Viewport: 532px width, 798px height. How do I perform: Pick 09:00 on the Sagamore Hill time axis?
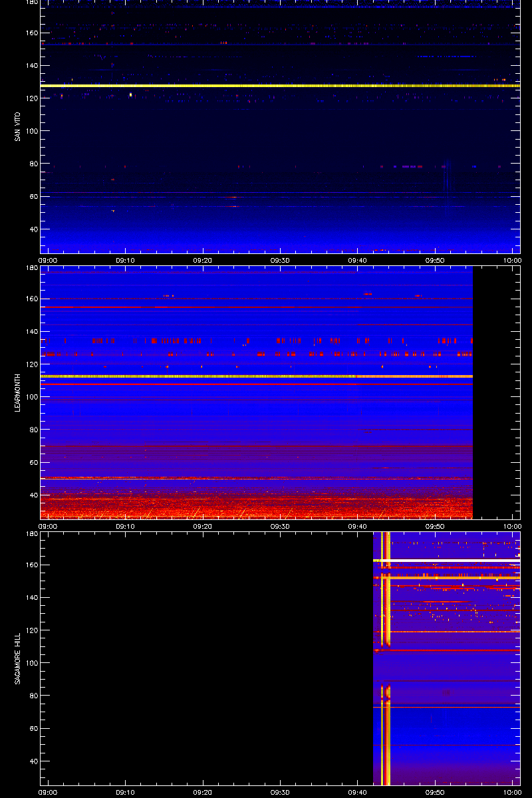[48, 792]
